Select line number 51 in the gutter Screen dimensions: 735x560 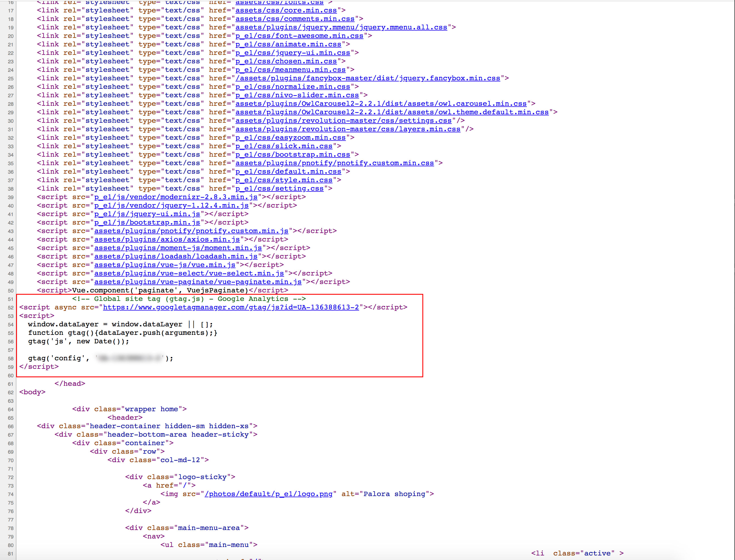tap(10, 299)
